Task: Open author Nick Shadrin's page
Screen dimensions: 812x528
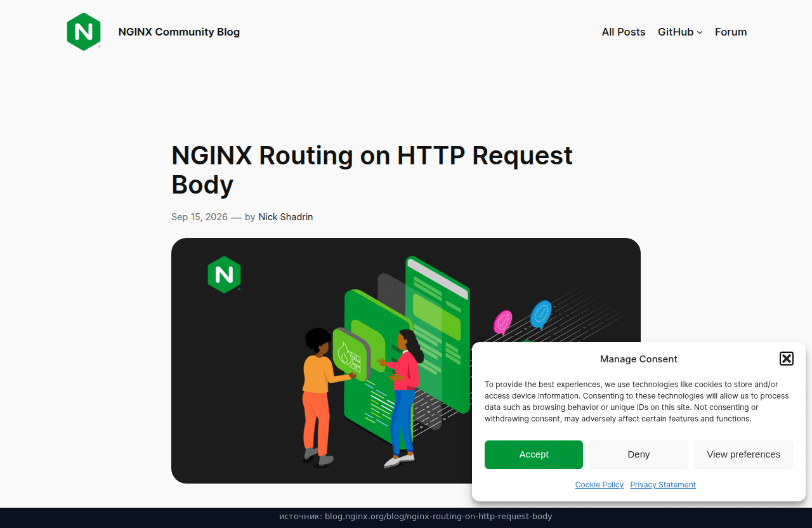Action: (x=285, y=217)
